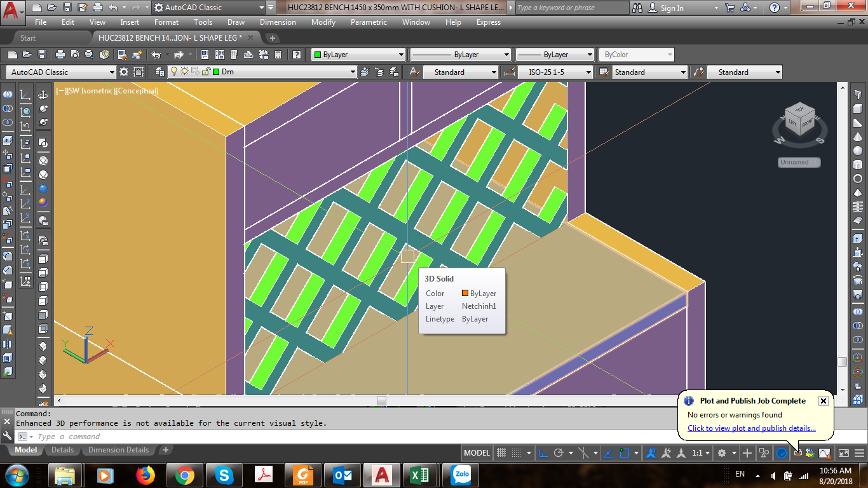The width and height of the screenshot is (868, 488).
Task: Open ByLayer color control dropdown
Action: pos(358,55)
